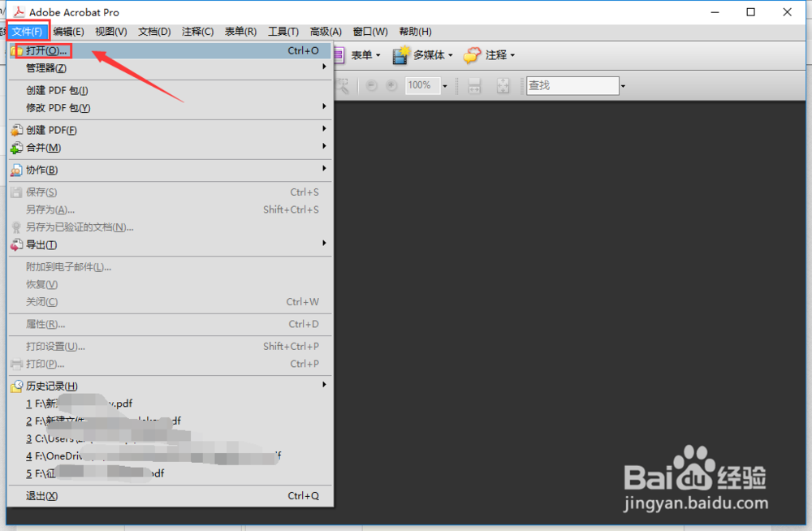
Task: Expand the 修改 PDF 包(Y) submenu arrow
Action: [x=324, y=106]
